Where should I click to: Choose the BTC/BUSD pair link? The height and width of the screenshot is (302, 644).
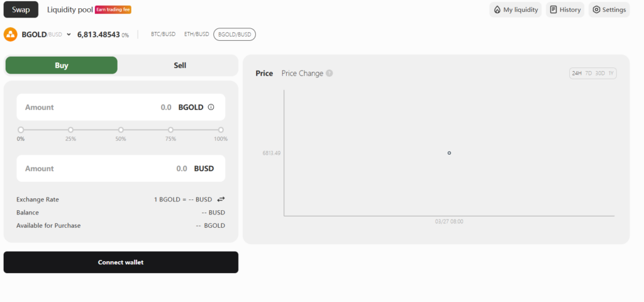click(164, 35)
